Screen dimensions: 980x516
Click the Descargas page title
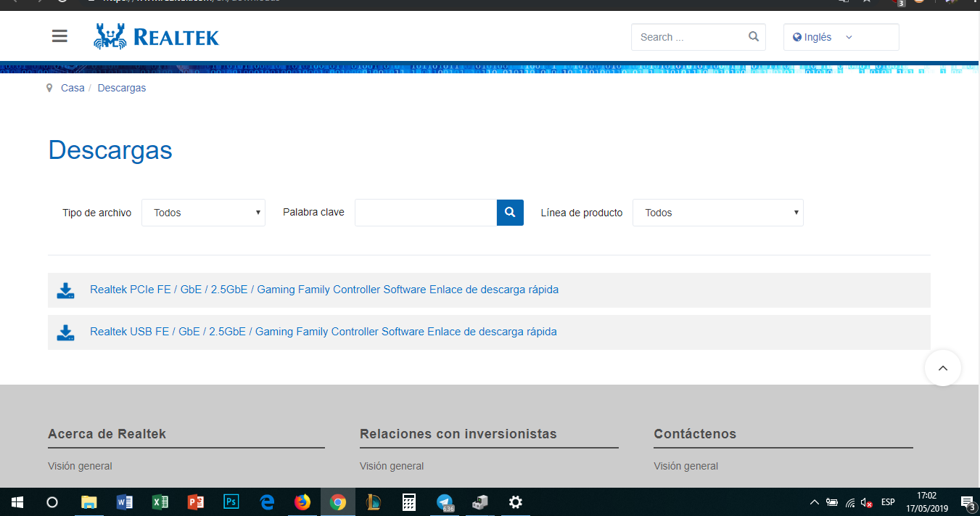[x=110, y=150]
